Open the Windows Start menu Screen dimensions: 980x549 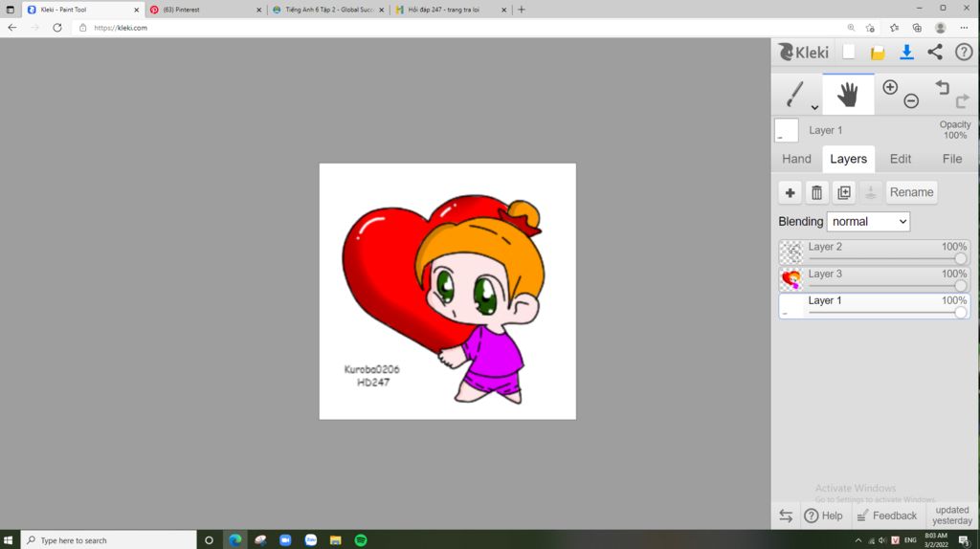(x=8, y=540)
